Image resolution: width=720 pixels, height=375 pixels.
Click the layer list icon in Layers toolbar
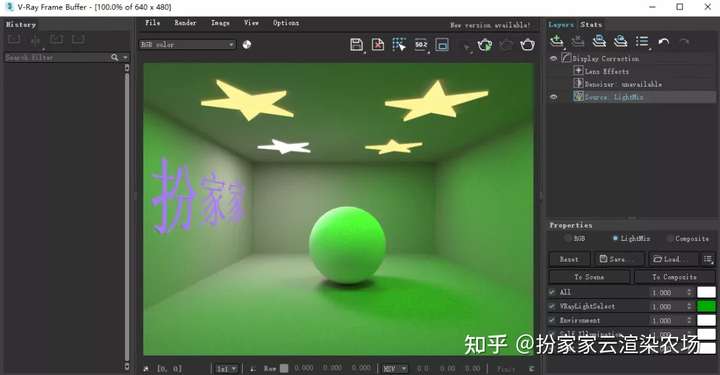coord(642,41)
